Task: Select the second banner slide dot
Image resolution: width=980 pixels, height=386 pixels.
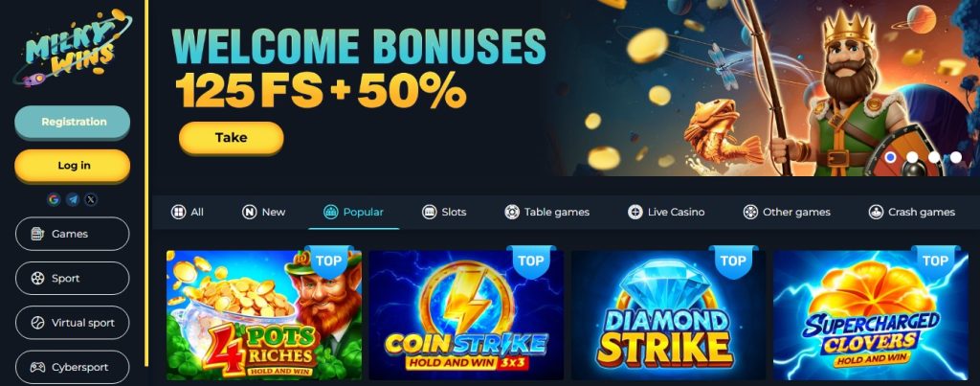Action: (912, 157)
